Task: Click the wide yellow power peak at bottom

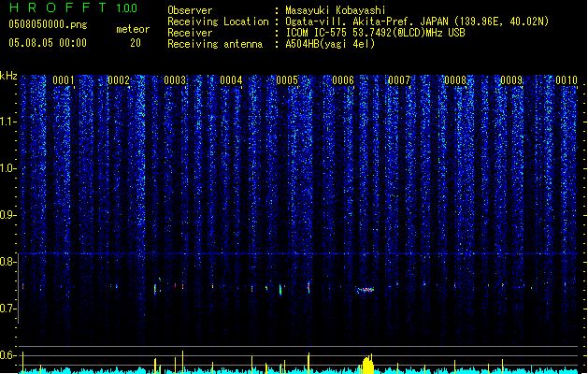Action: 368,364
